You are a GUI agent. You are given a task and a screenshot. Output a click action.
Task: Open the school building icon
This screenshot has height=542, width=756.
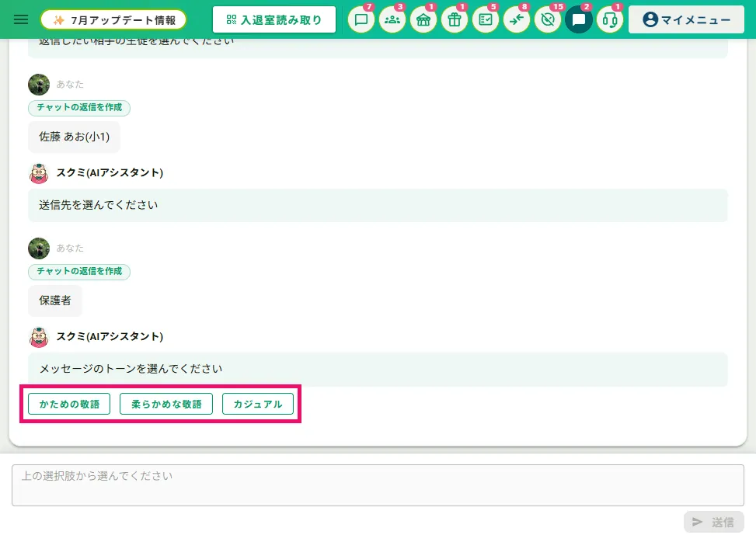[x=423, y=19]
